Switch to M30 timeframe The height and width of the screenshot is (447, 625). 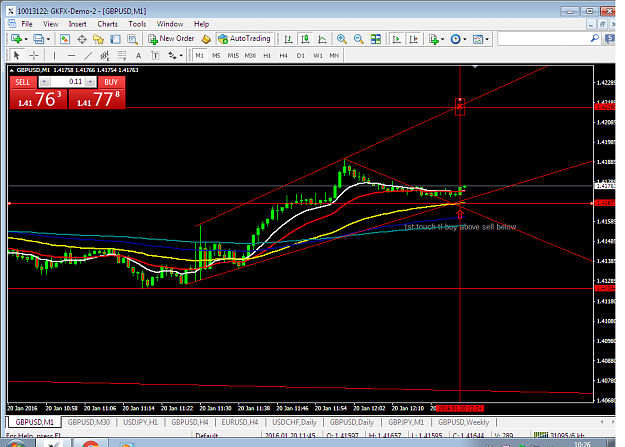pyautogui.click(x=250, y=55)
